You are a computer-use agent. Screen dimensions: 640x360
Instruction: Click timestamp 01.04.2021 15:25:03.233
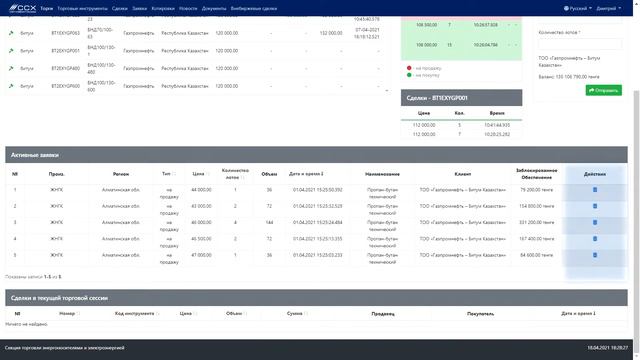(x=318, y=255)
